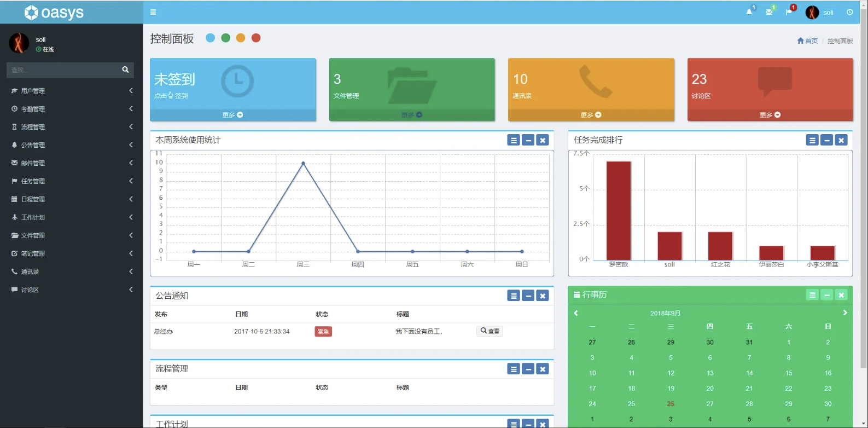Viewport: 868px width, 428px height.
Task: Expand chevron beside 日程管理
Action: click(131, 199)
